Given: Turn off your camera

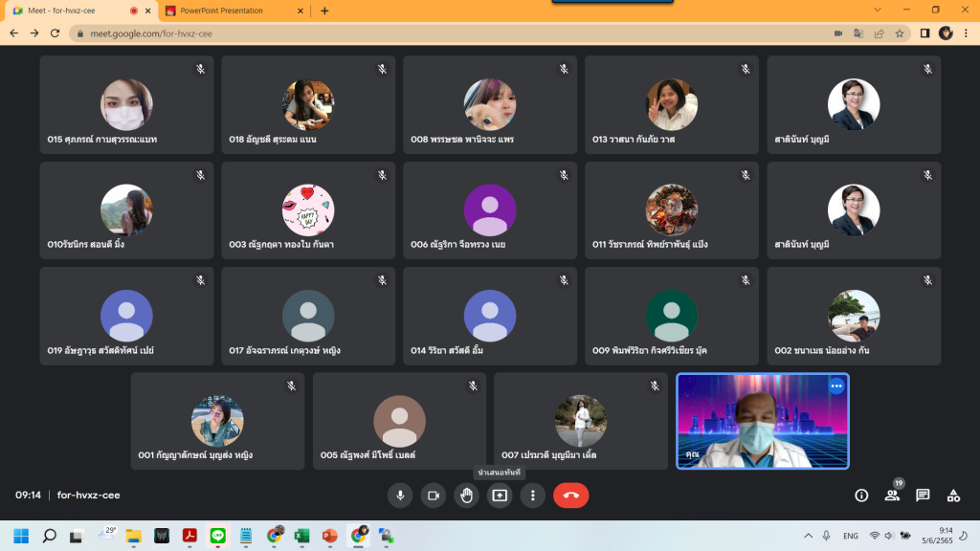Looking at the screenshot, I should (433, 496).
